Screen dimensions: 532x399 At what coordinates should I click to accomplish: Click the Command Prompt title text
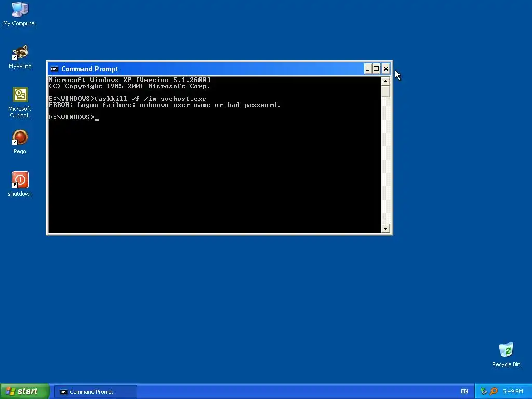tap(89, 69)
